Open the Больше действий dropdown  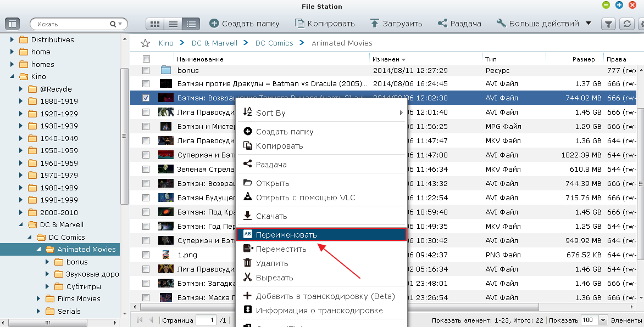coord(544,24)
